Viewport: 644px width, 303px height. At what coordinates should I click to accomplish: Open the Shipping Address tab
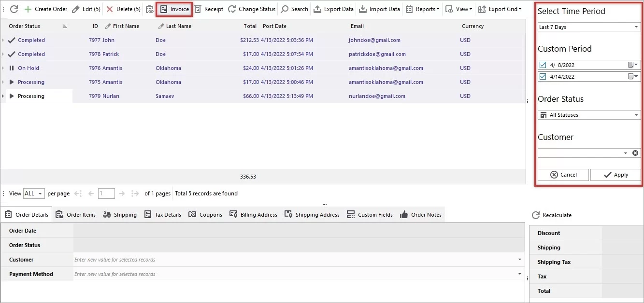click(x=312, y=214)
